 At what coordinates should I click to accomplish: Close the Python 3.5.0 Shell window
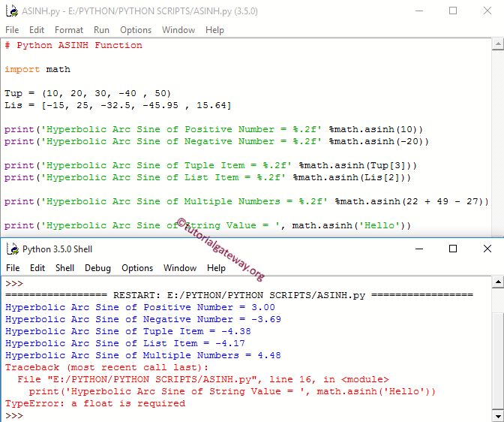487,249
